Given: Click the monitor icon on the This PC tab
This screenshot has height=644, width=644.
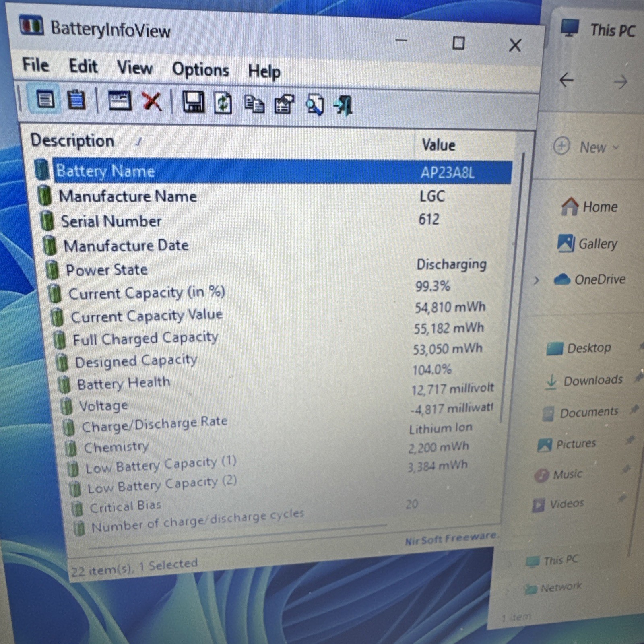Looking at the screenshot, I should [570, 28].
